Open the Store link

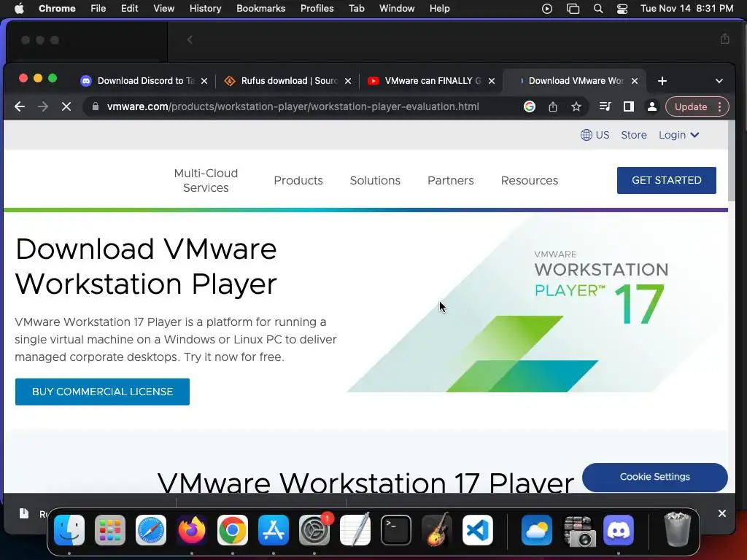coord(634,135)
